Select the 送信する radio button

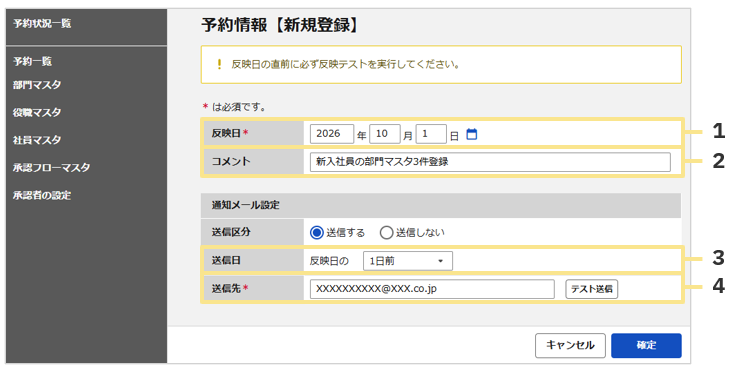point(317,232)
